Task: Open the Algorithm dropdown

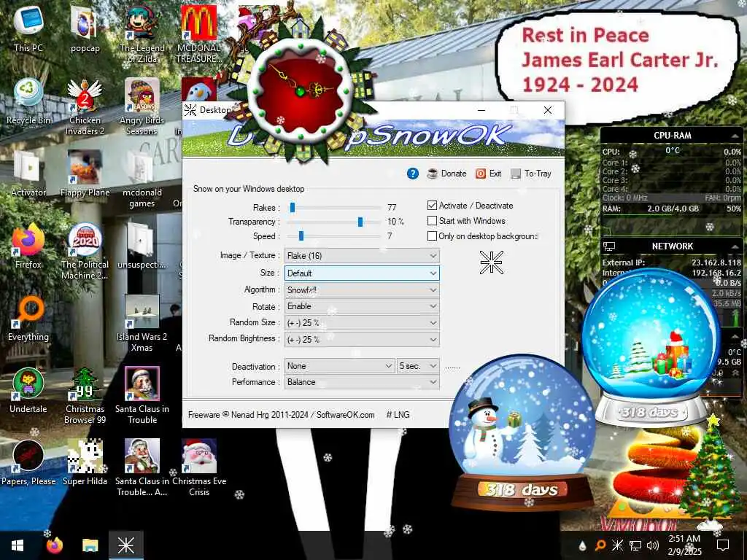Action: tap(362, 290)
